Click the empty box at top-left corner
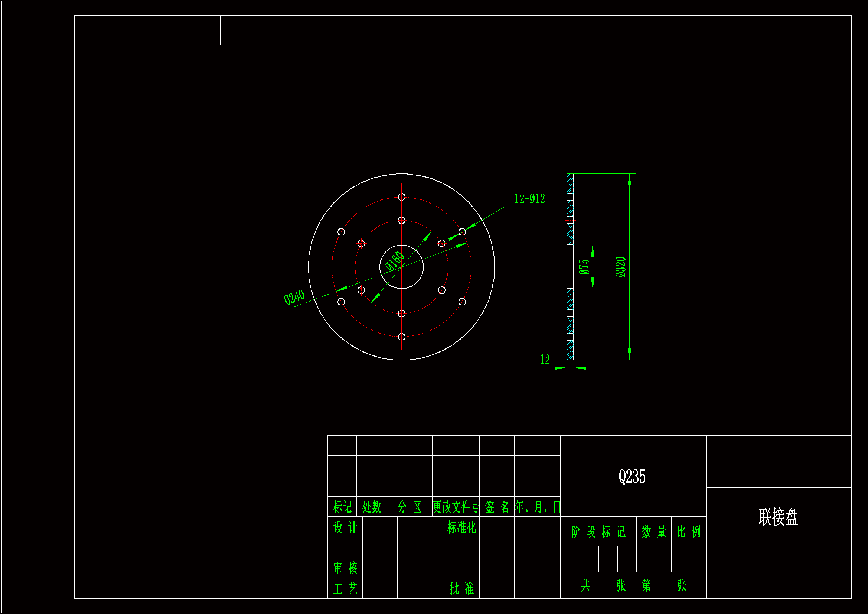The height and width of the screenshot is (614, 868). click(147, 30)
